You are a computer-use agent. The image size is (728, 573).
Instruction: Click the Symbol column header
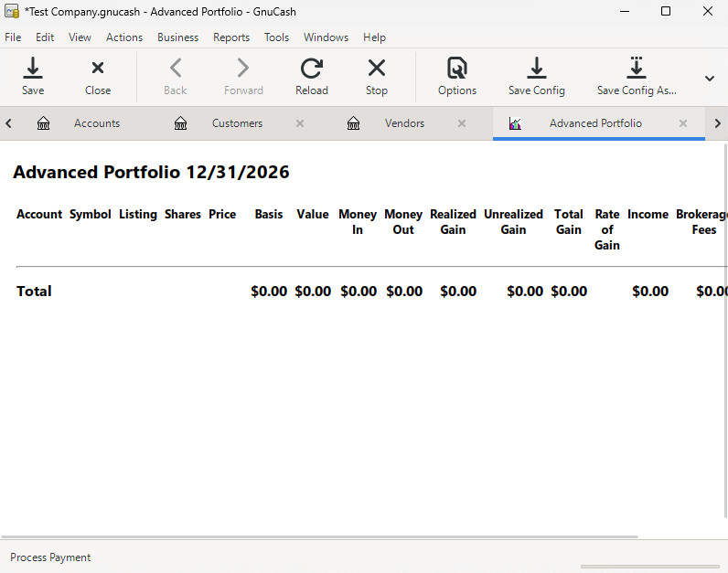click(x=90, y=215)
